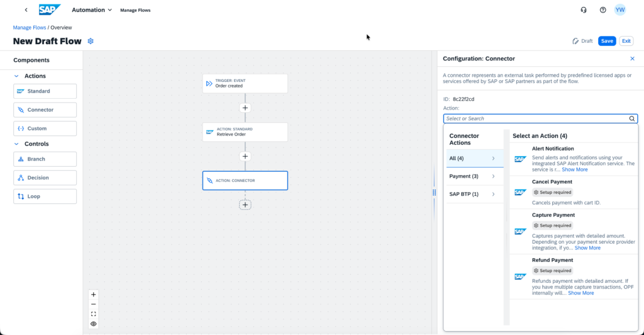Click the dashed plus below Connector node
644x335 pixels.
(245, 205)
